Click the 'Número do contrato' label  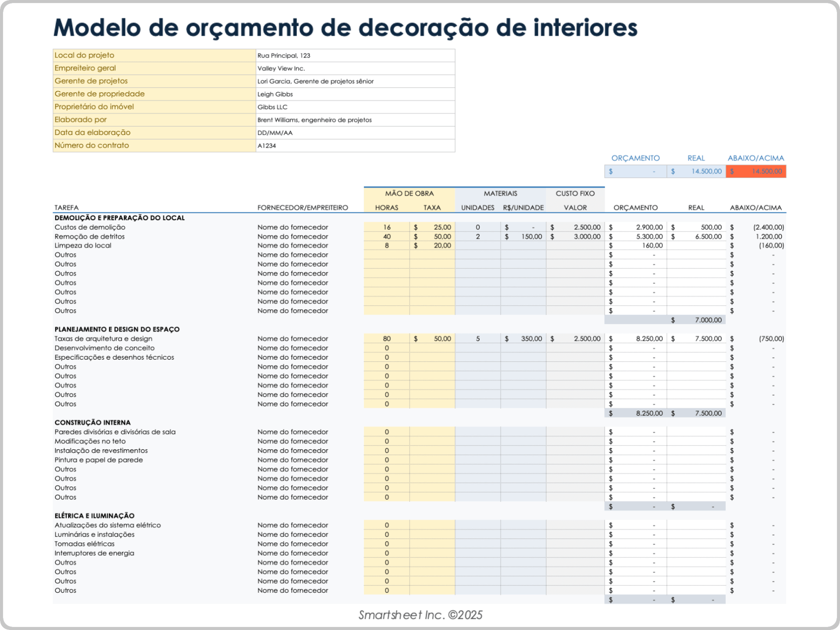[x=154, y=146]
